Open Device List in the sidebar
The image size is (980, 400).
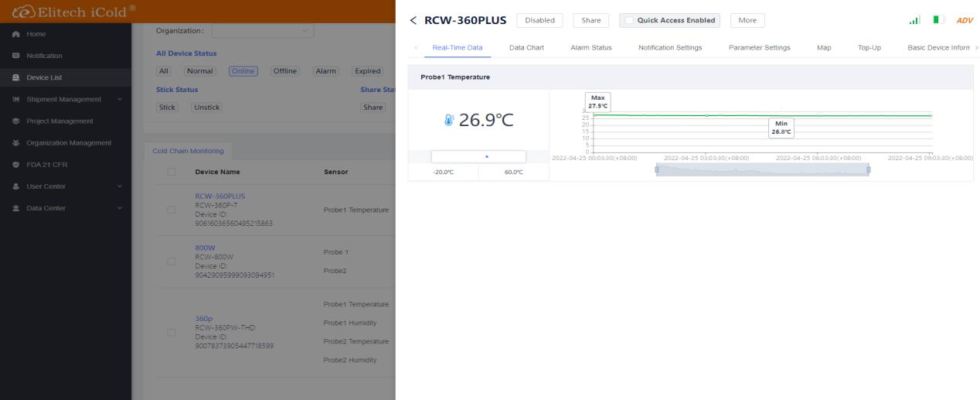pyautogui.click(x=66, y=77)
